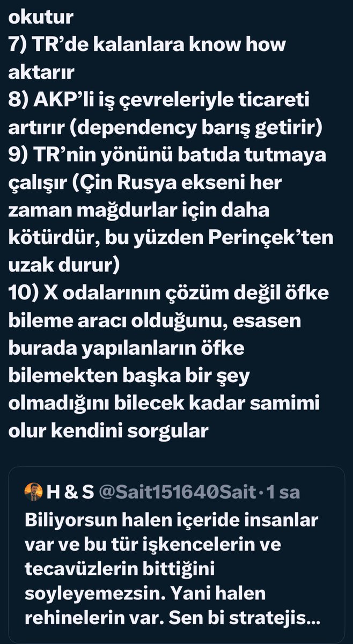Select the line '7) TR'de kalanlara know how'
This screenshot has height=644, width=353.
click(x=147, y=45)
